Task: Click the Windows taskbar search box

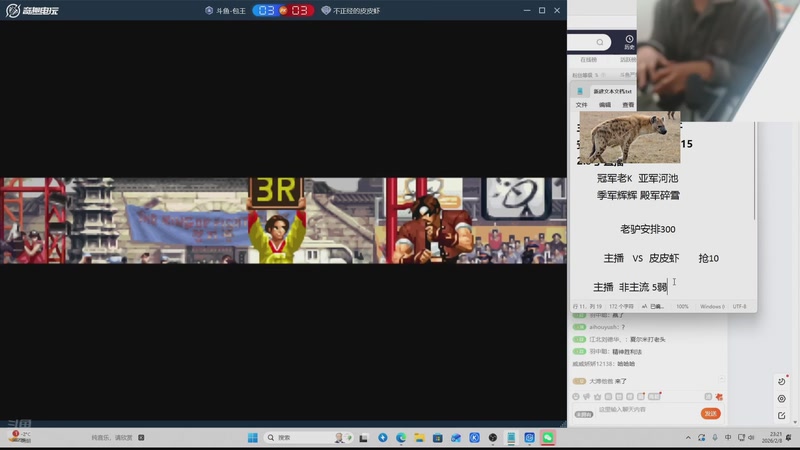Action: coord(308,438)
